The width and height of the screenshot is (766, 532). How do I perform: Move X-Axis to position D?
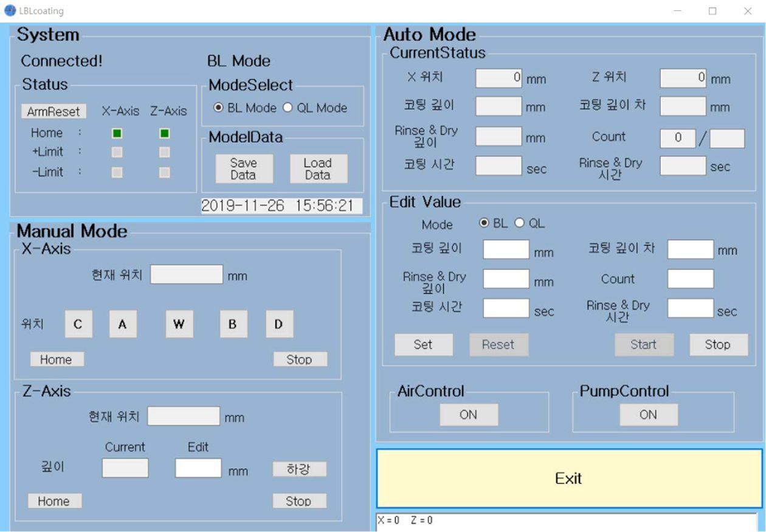tap(278, 324)
